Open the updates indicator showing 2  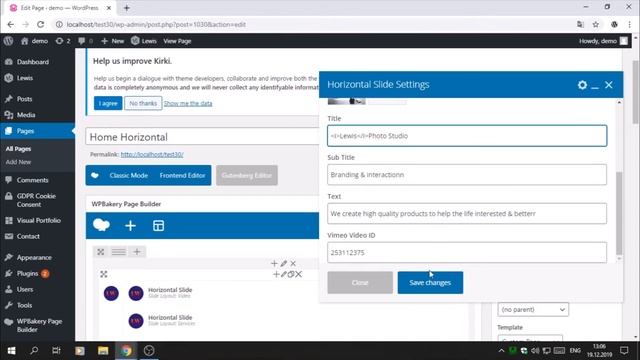click(x=63, y=41)
